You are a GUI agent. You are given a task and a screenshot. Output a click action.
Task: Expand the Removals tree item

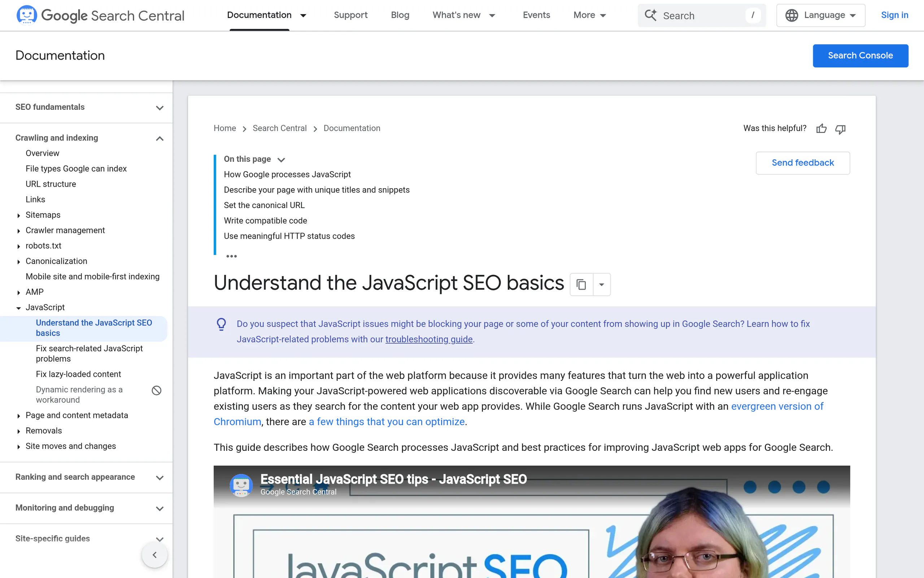(18, 431)
